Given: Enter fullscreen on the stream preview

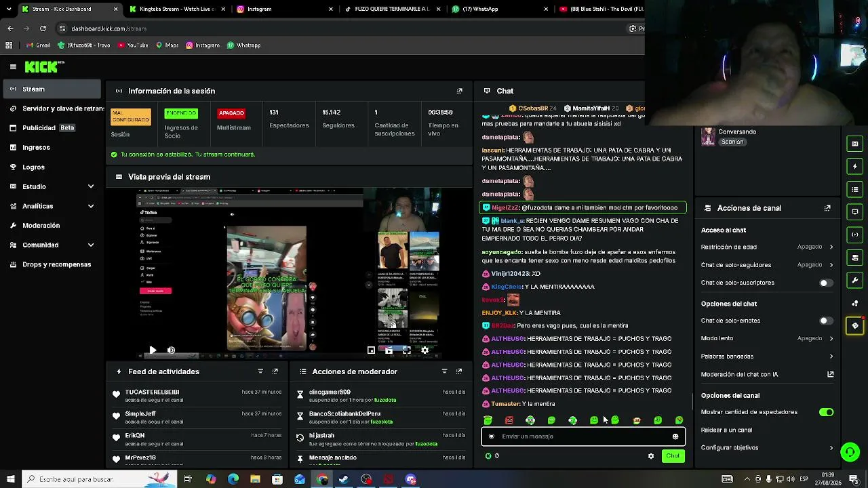Looking at the screenshot, I should [x=407, y=350].
